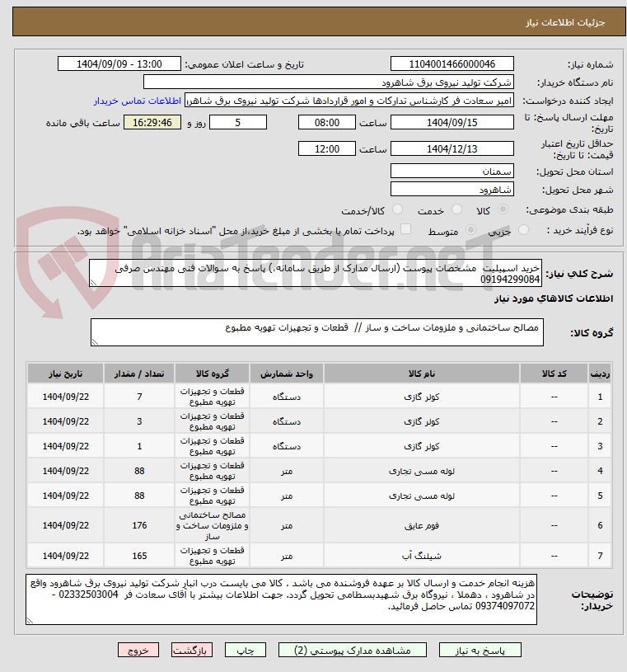
Task: Click لوله مسی تجاری in row 5
Action: click(x=421, y=496)
